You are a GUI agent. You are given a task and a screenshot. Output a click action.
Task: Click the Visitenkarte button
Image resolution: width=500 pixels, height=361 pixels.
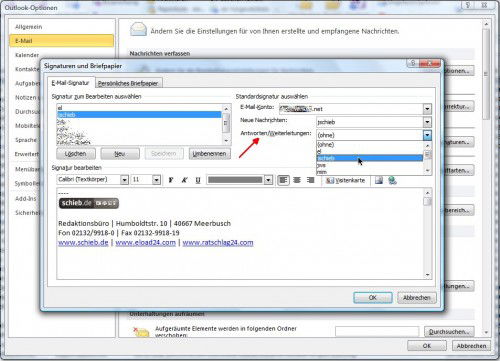(x=345, y=180)
